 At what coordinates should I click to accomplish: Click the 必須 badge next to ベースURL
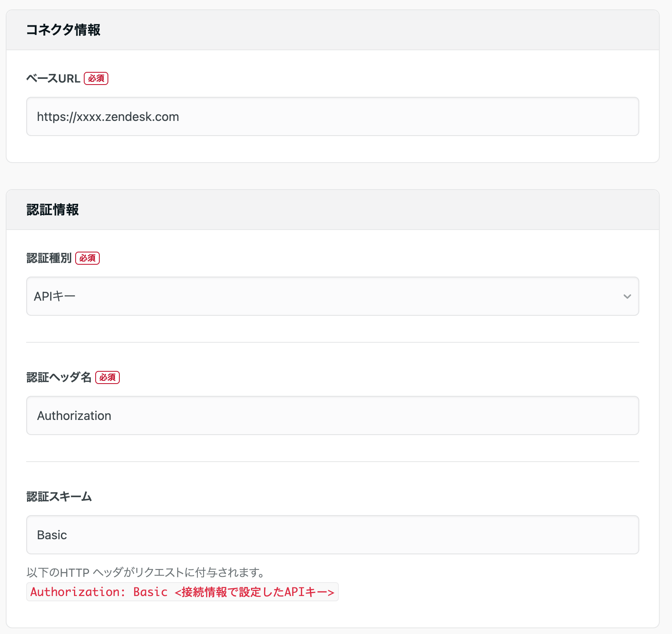[96, 78]
